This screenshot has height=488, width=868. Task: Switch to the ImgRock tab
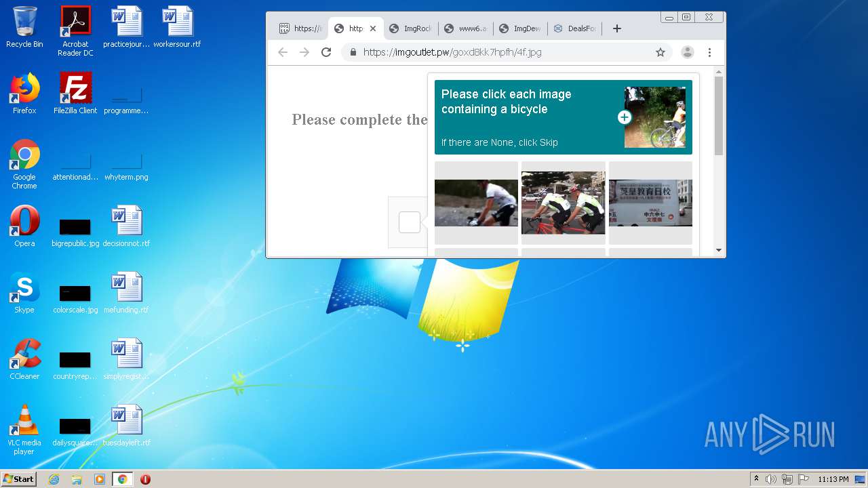pyautogui.click(x=410, y=28)
